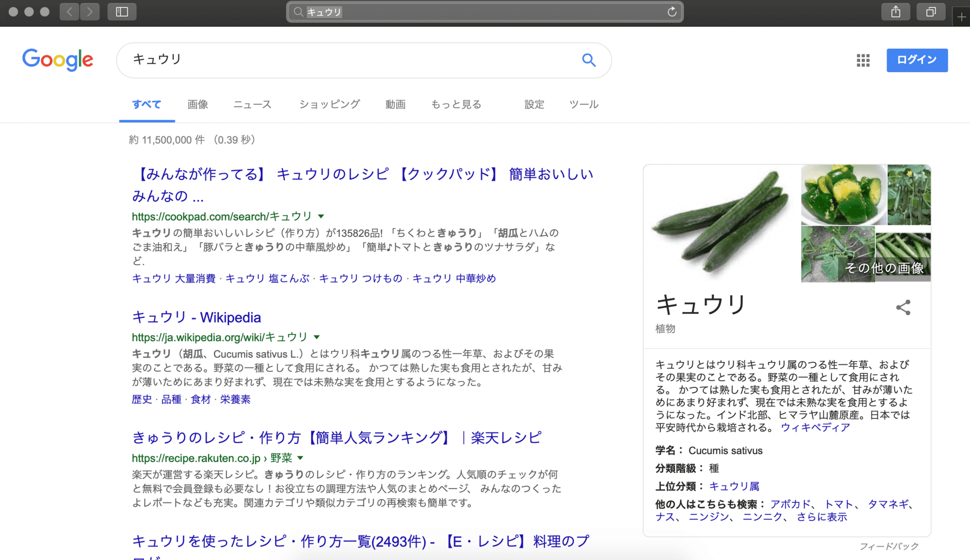Select the すべて tab
The image size is (970, 560).
point(147,104)
